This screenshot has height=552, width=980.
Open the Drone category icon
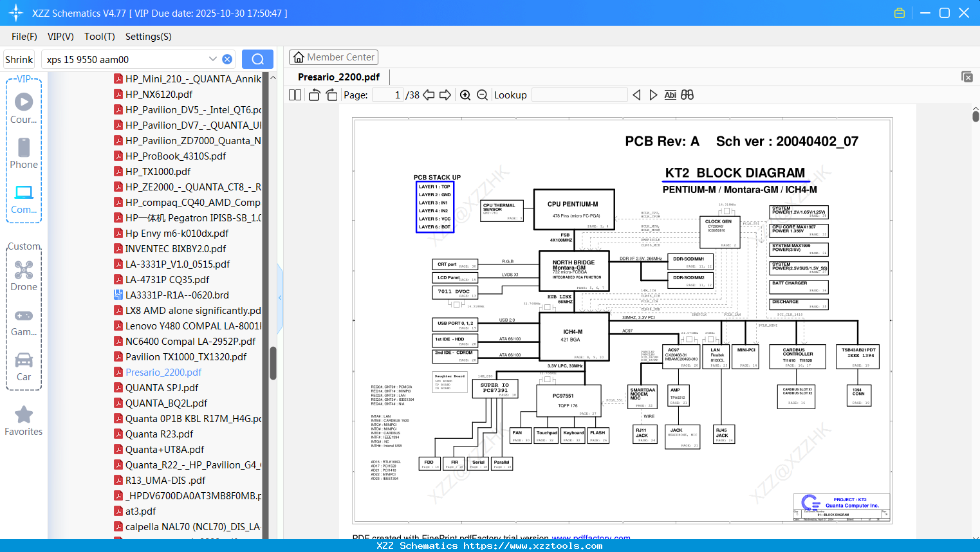pyautogui.click(x=24, y=276)
